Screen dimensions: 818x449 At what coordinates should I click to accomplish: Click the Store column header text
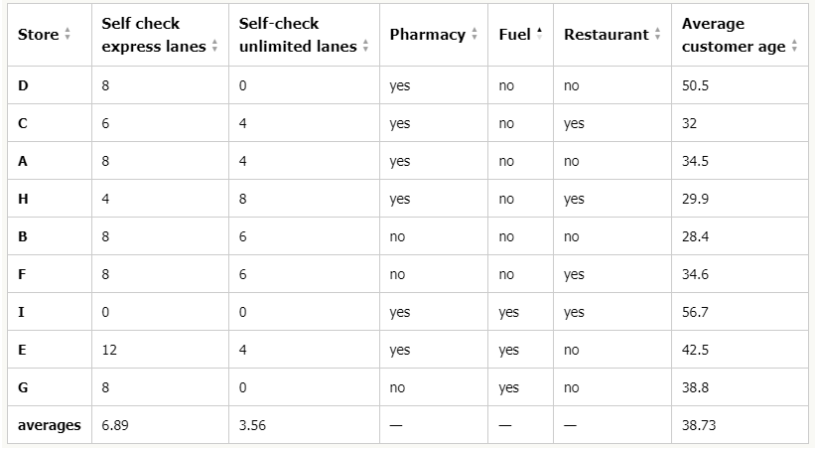pos(38,34)
